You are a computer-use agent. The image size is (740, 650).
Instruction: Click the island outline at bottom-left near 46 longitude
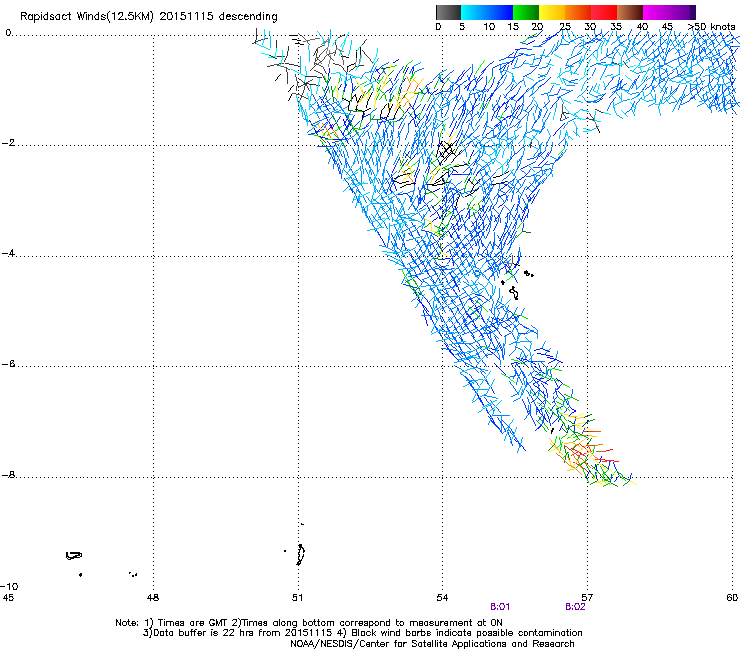pyautogui.click(x=74, y=556)
